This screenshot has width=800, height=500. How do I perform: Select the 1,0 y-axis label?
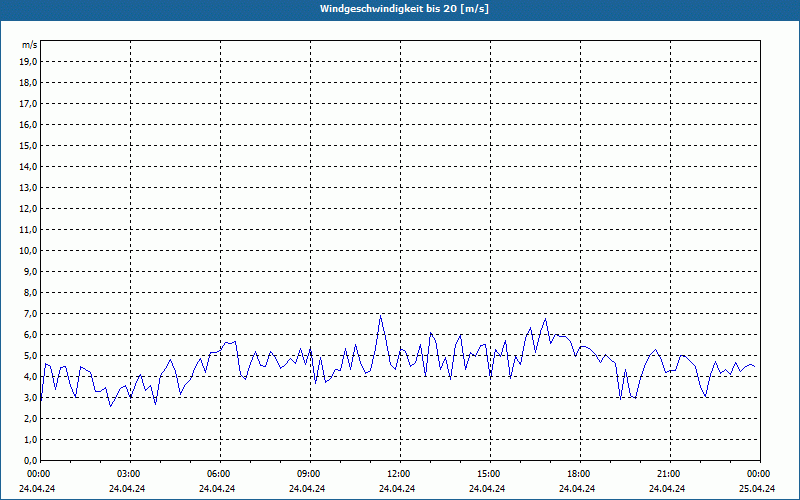point(30,439)
